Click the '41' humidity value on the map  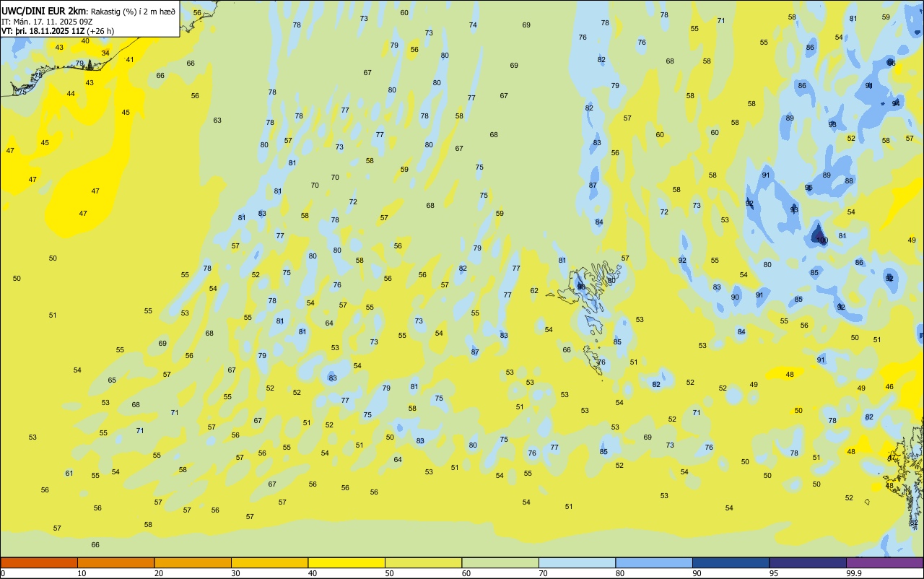click(130, 59)
